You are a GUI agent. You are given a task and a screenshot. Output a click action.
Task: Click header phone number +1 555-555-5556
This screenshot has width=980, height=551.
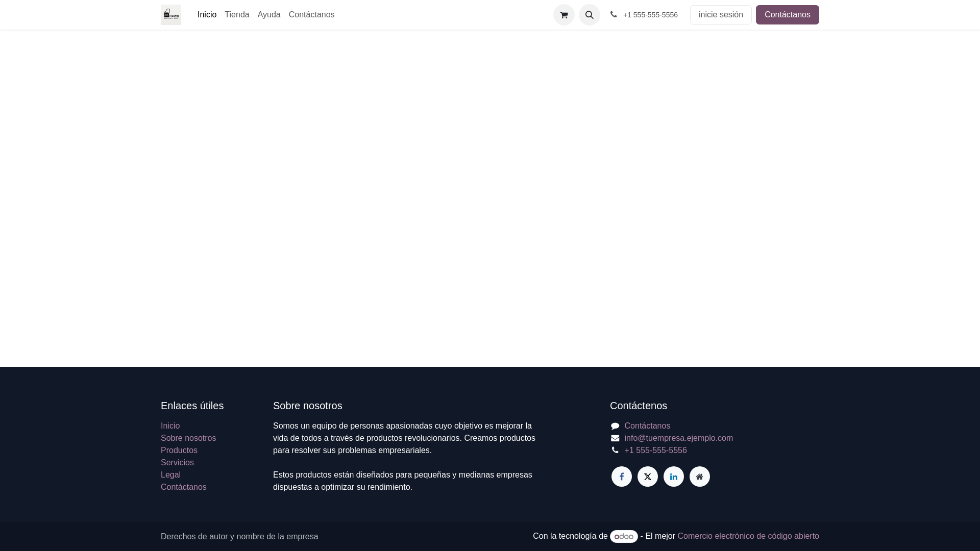click(650, 15)
